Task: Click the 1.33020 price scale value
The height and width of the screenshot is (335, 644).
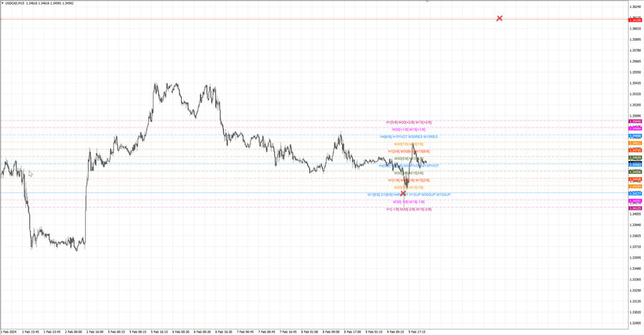Action: point(635,312)
